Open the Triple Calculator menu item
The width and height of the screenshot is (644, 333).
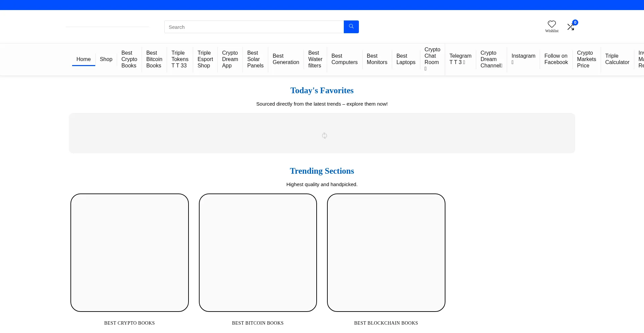pos(617,59)
